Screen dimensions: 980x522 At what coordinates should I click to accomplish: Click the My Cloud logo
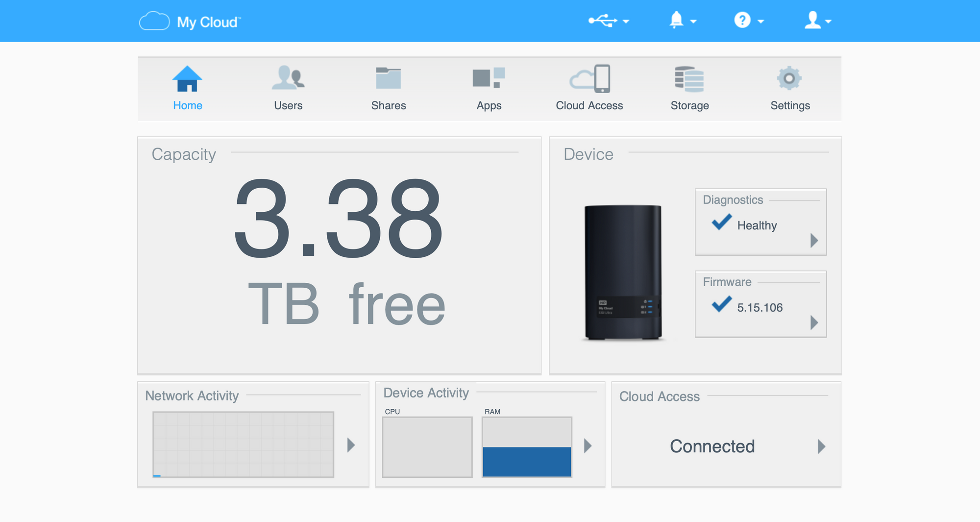point(190,21)
